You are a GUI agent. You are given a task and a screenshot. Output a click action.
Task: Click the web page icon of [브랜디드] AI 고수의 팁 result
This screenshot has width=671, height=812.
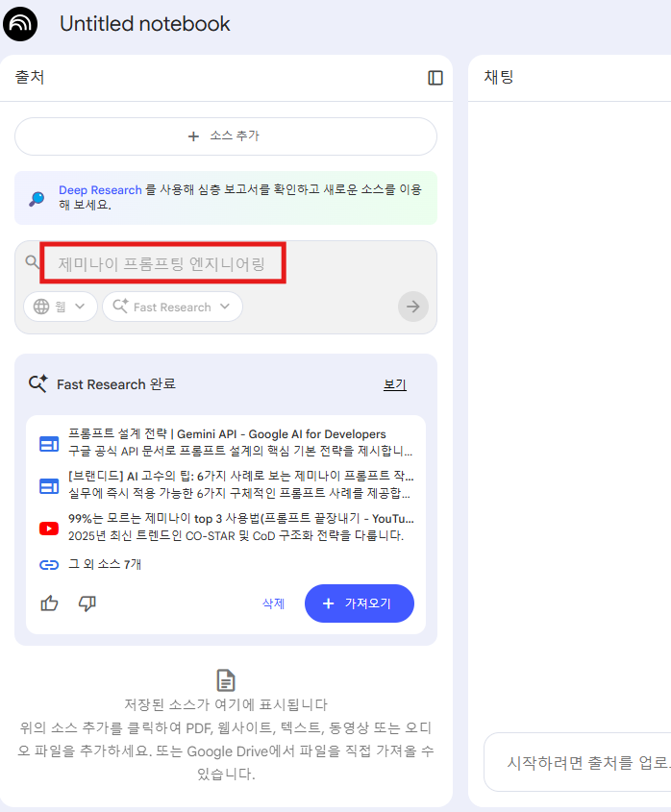[x=49, y=486]
